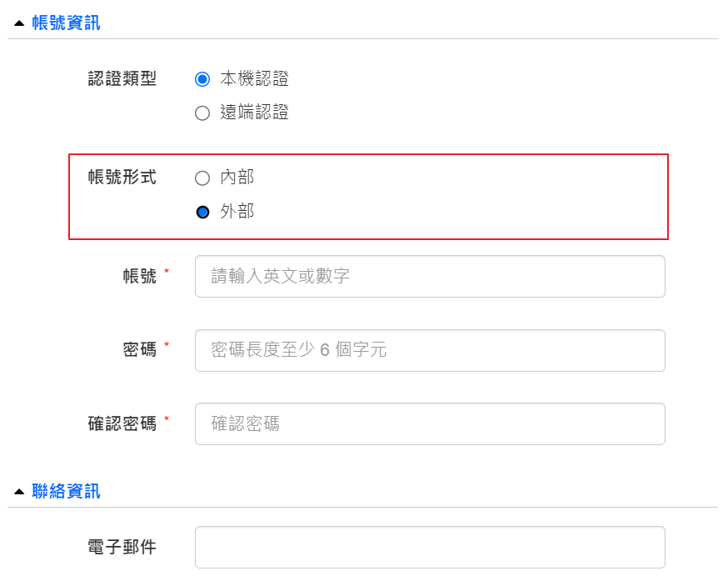This screenshot has width=728, height=581.
Task: Collapse the 帳號資訊 section arrow
Action: coord(19,23)
